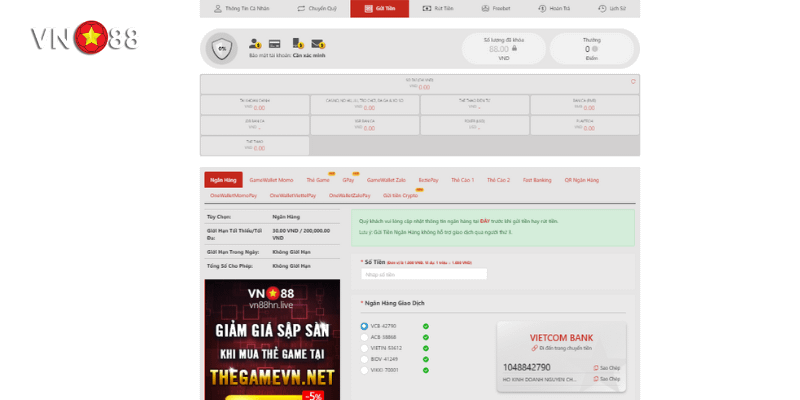The image size is (800, 400).
Task: Click the VN88 logo
Action: pyautogui.click(x=84, y=38)
